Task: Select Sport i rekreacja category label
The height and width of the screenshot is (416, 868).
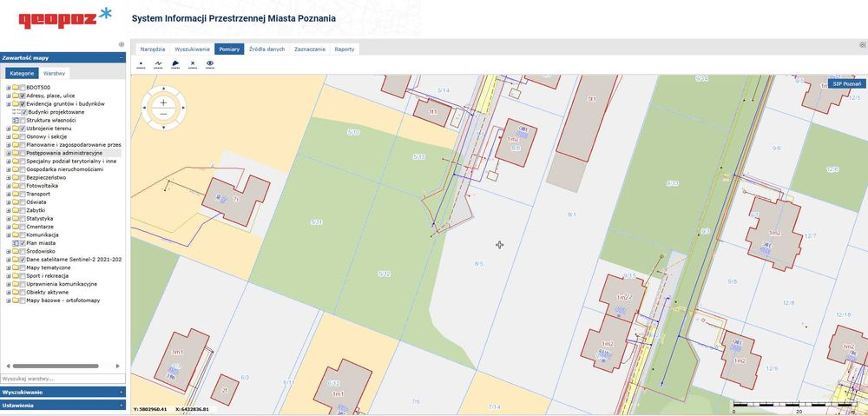Action: point(47,276)
